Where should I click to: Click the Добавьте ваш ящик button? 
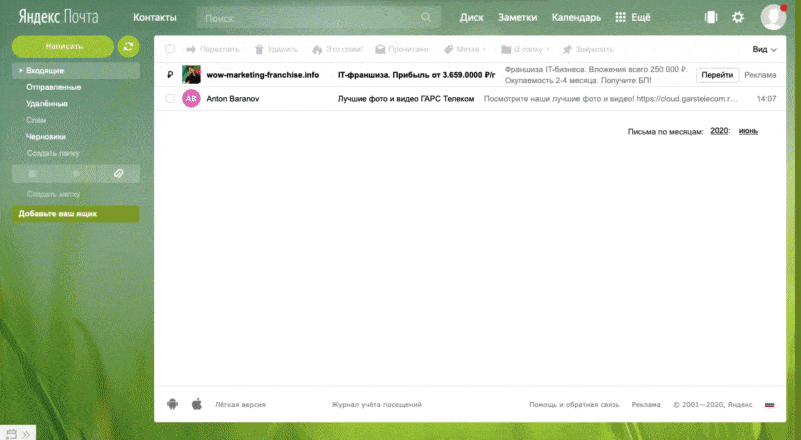click(75, 214)
